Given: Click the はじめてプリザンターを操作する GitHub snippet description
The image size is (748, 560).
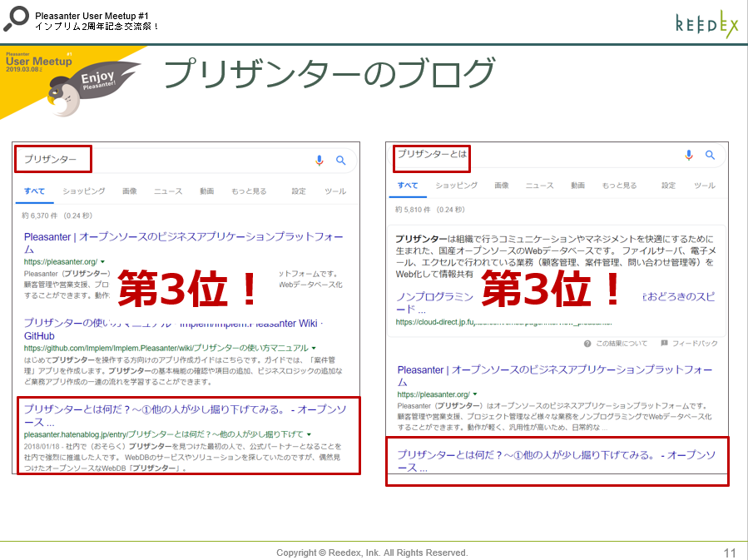Looking at the screenshot, I should coord(183,370).
